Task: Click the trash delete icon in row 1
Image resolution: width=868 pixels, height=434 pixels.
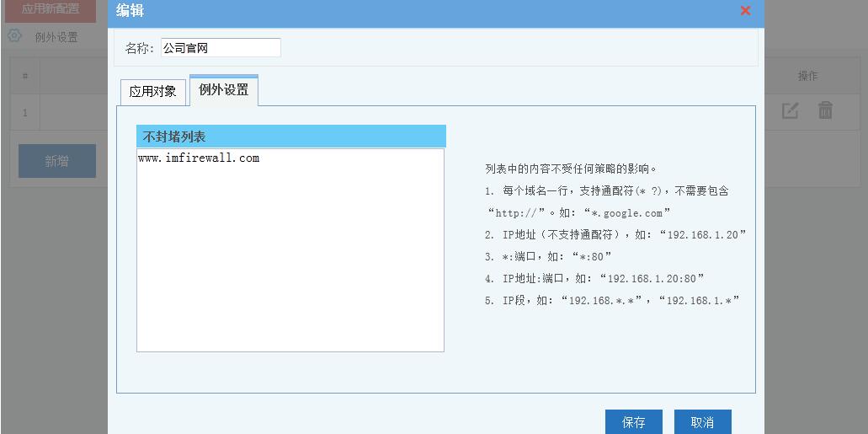Action: coord(825,110)
